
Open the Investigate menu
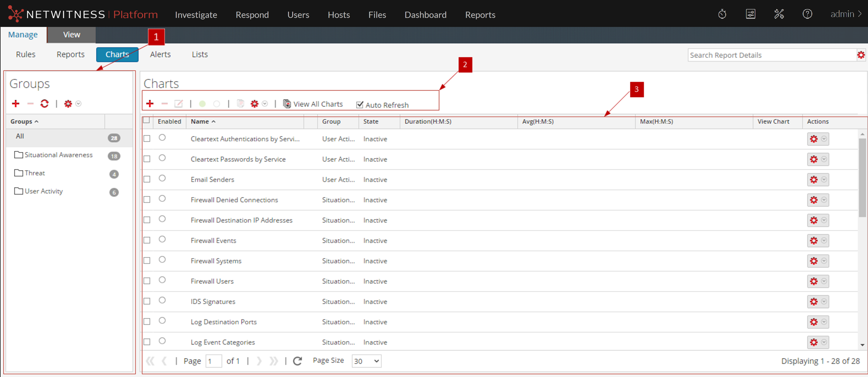(x=196, y=15)
